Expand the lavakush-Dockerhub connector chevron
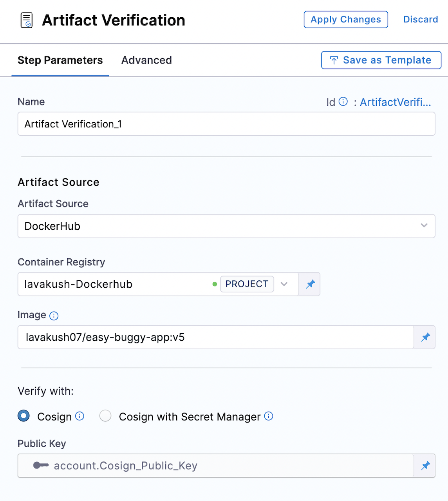 [x=284, y=284]
